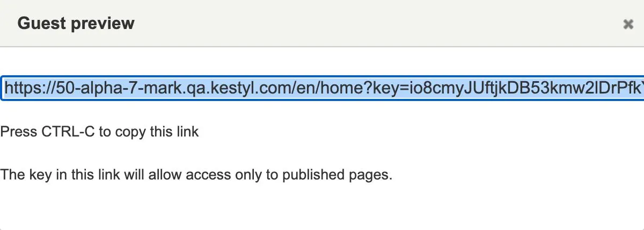Click the published pages key notice text
Image resolution: width=644 pixels, height=230 pixels.
click(196, 175)
